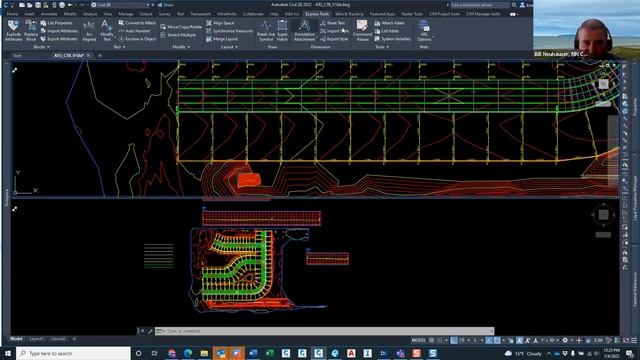This screenshot has width=640, height=360.
Task: Select Align Space layout tool
Action: (220, 23)
